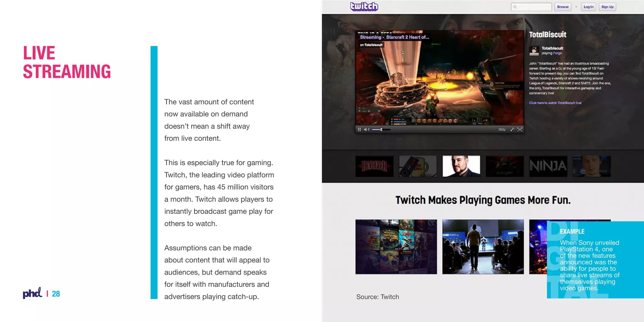Click the Twitch search field
The width and height of the screenshot is (644, 322).
(531, 7)
